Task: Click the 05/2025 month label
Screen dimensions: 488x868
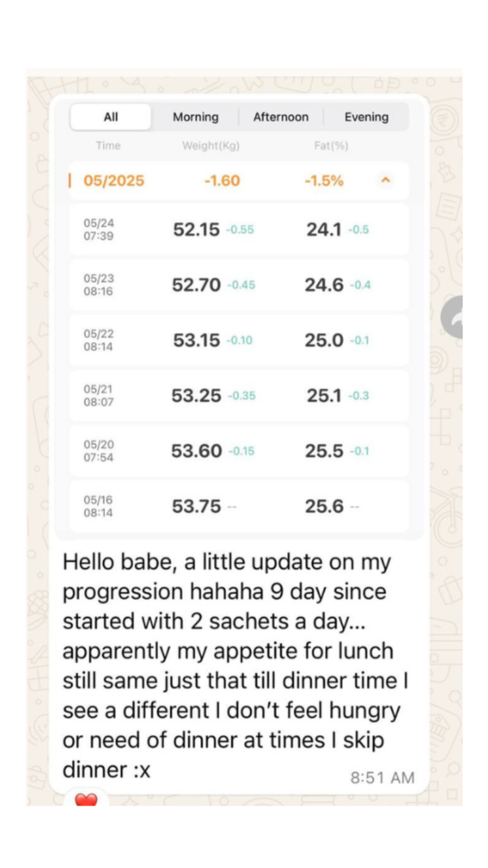Action: 113,181
